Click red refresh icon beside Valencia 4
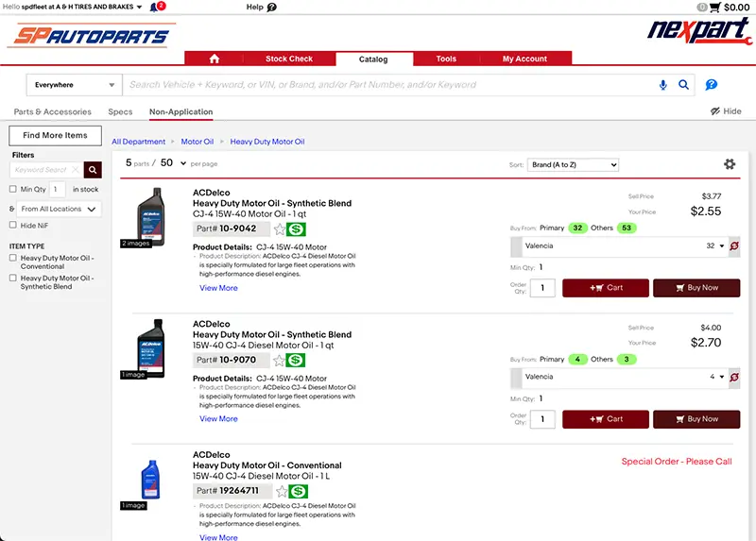This screenshot has width=756, height=541. (734, 378)
